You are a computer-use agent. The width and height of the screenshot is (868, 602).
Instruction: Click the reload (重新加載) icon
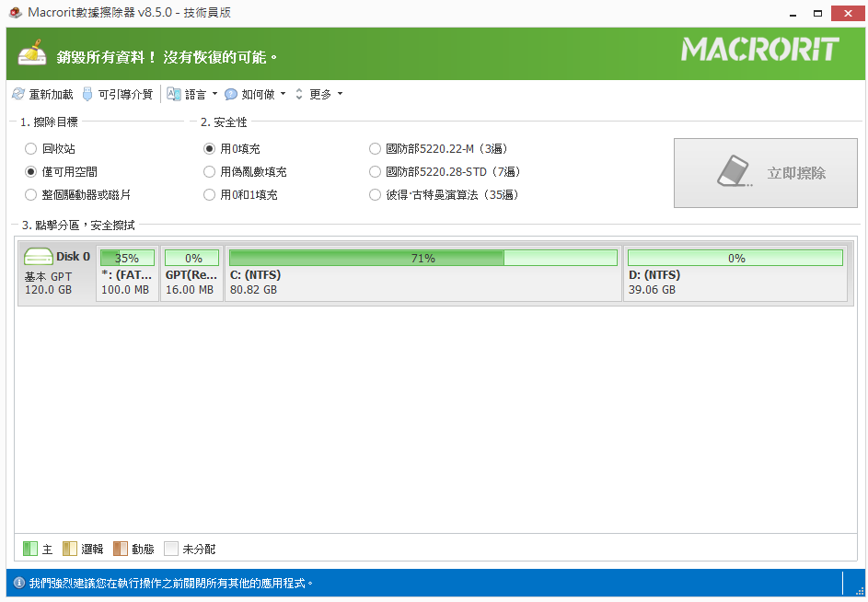click(17, 94)
